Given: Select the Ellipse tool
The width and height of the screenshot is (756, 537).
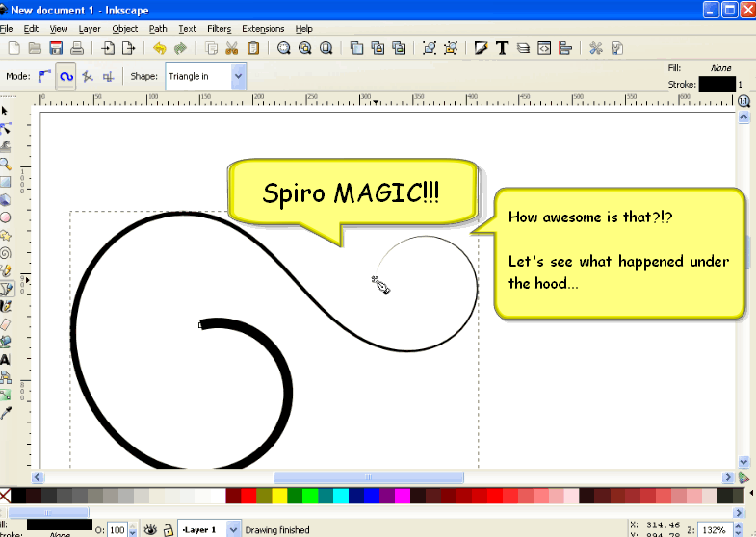Looking at the screenshot, I should (5, 217).
